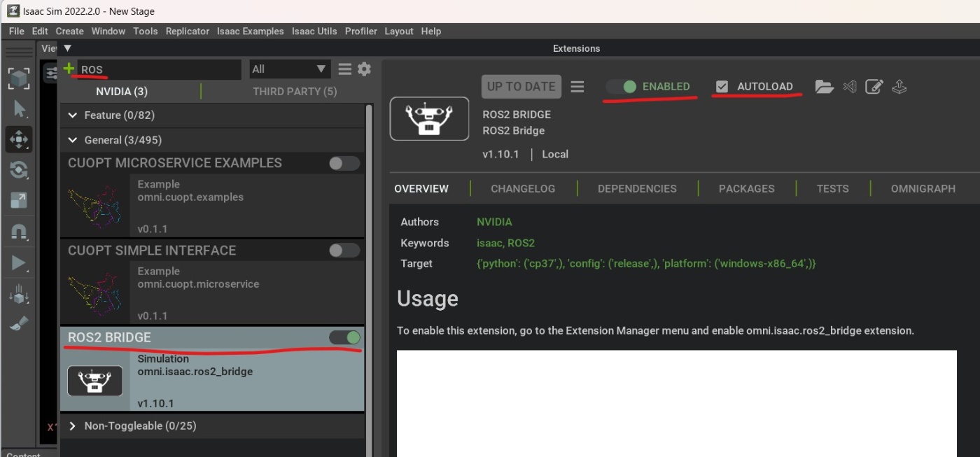Click the UP TO DATE button
Viewport: 980px width, 457px height.
521,87
